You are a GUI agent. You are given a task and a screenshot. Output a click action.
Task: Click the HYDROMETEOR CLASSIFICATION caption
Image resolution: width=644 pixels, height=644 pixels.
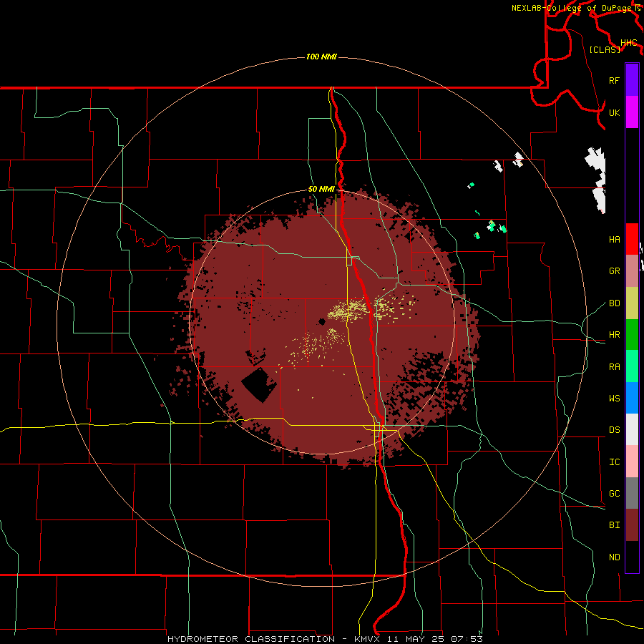(251, 639)
